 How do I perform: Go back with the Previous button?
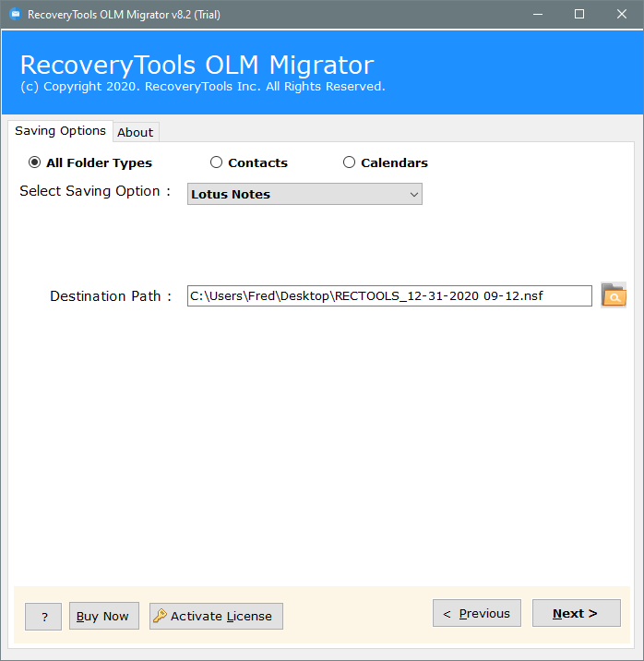pos(477,613)
